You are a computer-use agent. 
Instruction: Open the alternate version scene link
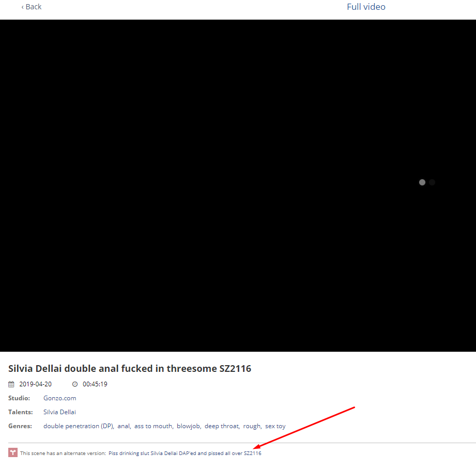pos(185,453)
